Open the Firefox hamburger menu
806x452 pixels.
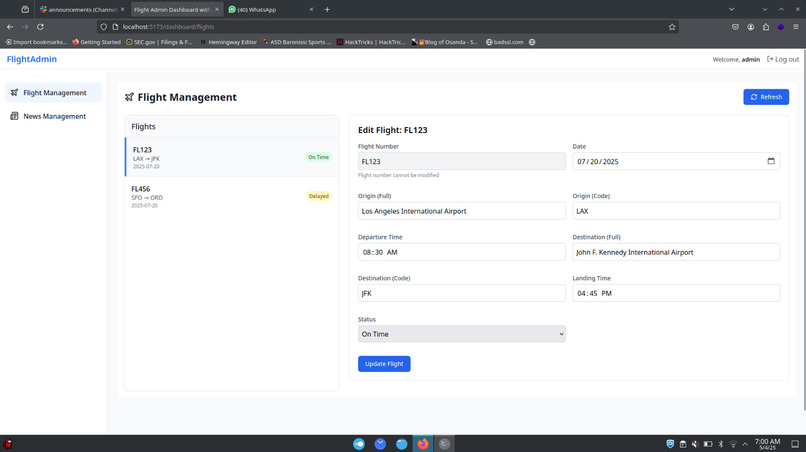coord(796,27)
